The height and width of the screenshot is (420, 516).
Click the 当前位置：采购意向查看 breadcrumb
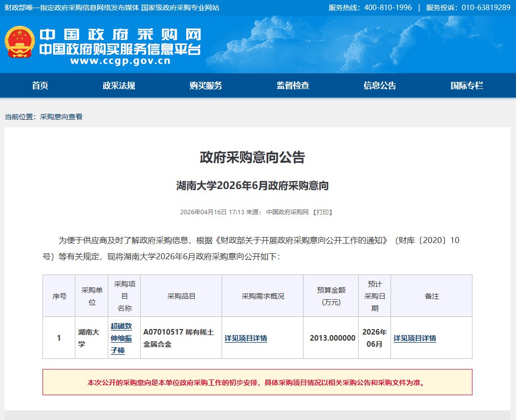44,117
